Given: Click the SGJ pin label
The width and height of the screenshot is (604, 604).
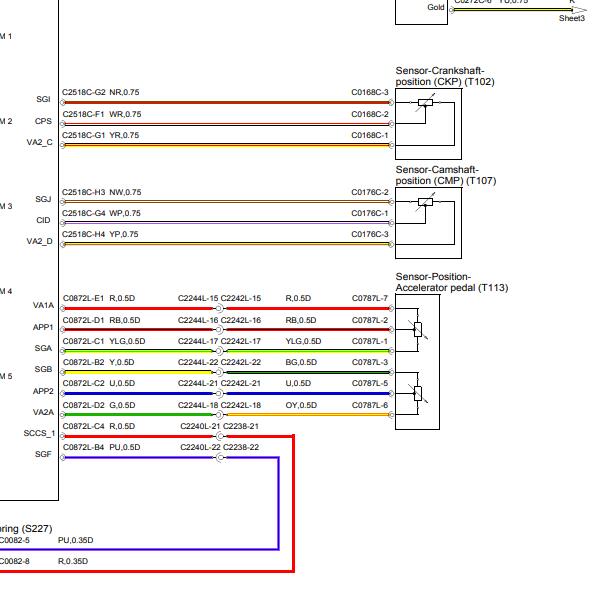Looking at the screenshot, I should (43, 199).
